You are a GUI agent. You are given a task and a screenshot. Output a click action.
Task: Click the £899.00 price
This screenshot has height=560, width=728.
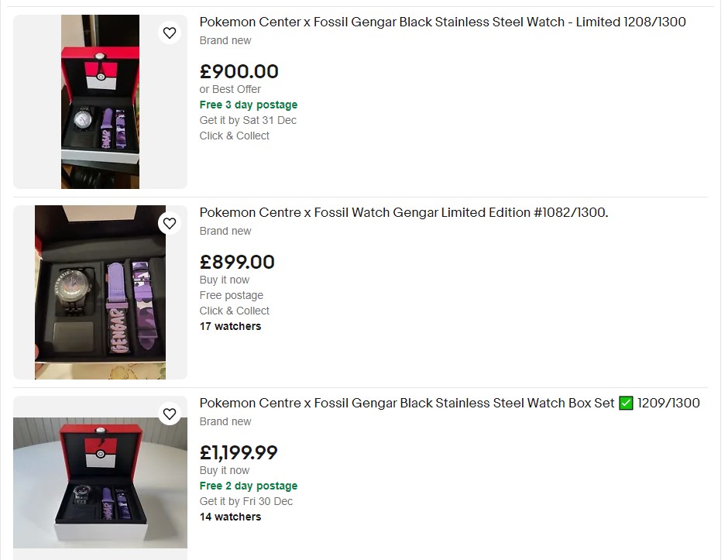tap(237, 262)
